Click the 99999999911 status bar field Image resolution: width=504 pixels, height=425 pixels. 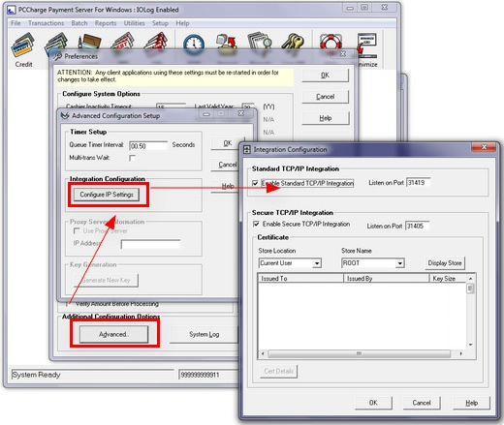208,375
